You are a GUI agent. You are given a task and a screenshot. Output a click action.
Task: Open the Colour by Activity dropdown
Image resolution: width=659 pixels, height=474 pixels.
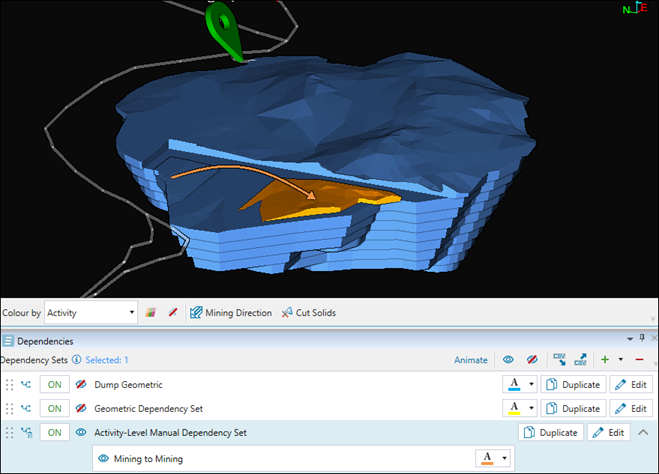[x=91, y=313]
